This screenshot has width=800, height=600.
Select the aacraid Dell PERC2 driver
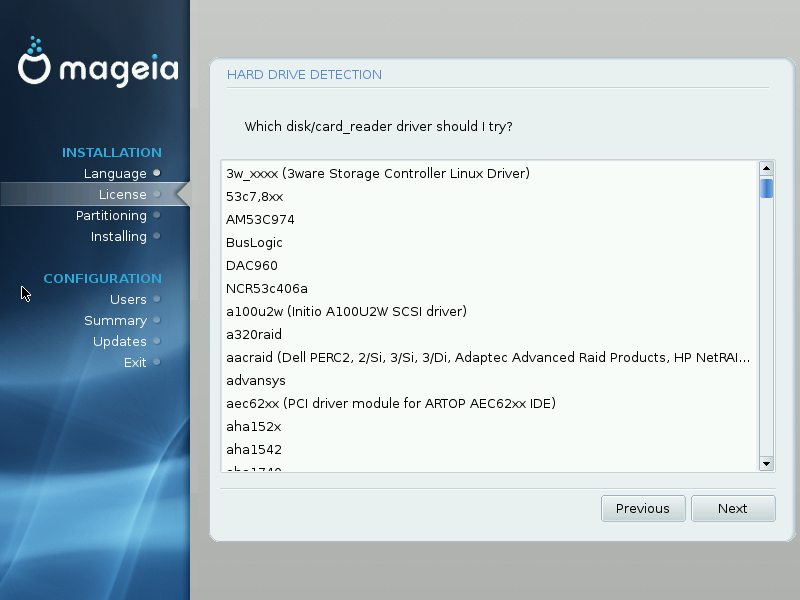pos(490,357)
